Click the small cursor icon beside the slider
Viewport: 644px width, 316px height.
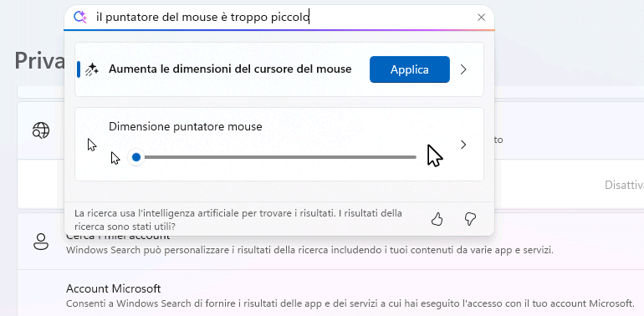(x=115, y=158)
